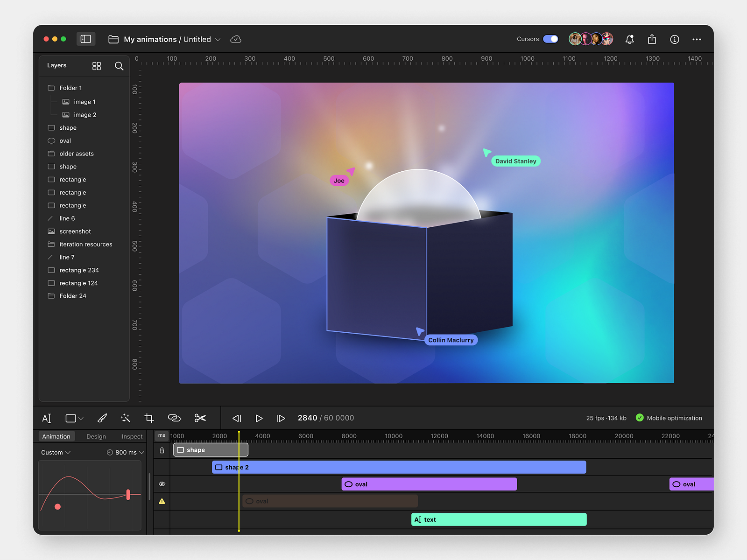747x560 pixels.
Task: Select the Crop tool
Action: click(x=149, y=418)
